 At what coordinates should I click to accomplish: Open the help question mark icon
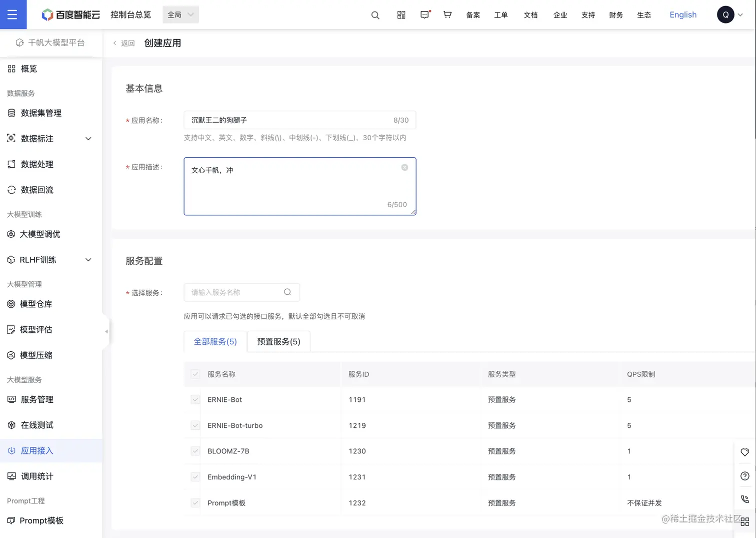(744, 476)
